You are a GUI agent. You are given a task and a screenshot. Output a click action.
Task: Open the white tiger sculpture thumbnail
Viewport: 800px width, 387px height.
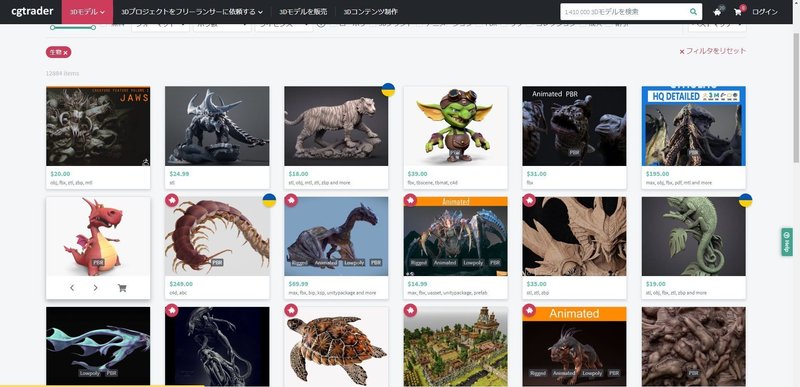[x=336, y=126]
